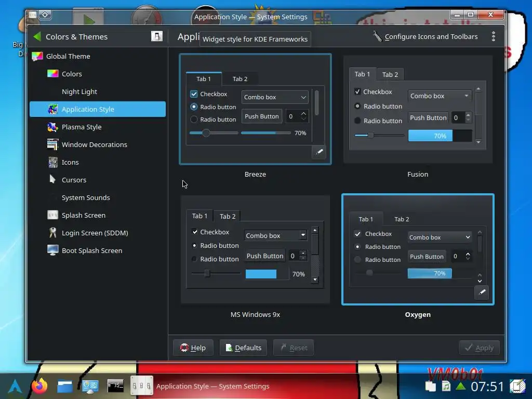Open the Global Theme settings
This screenshot has width=532, height=399.
point(97,56)
